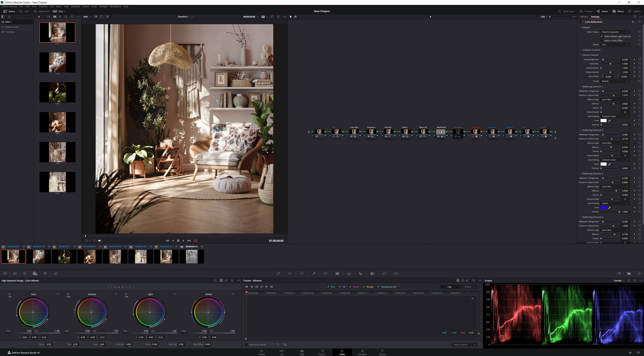Screen dimensions: 644x356
Task: Open the Qualifier eyedropper palette
Action: 314,274
